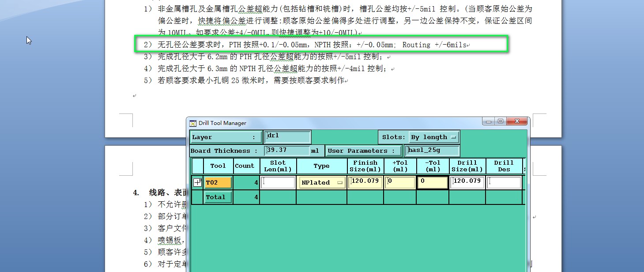Select the T02 tool button
The height and width of the screenshot is (272, 644).
click(218, 182)
